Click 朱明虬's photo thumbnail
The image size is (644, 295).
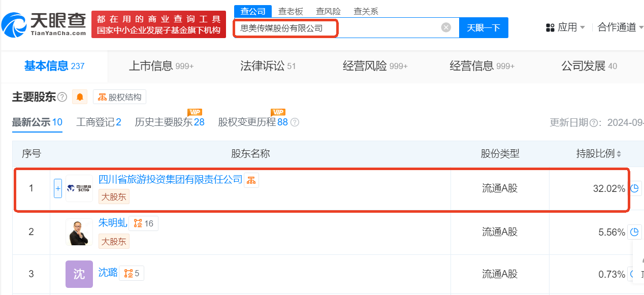[x=79, y=232]
